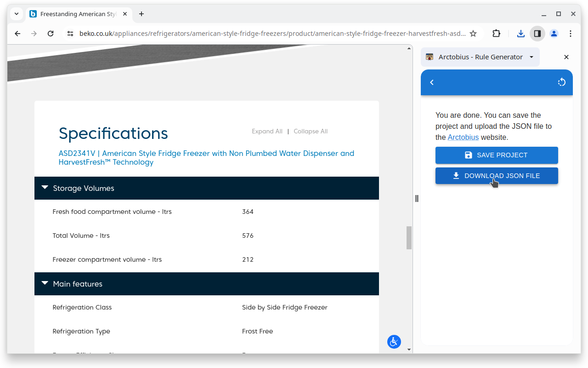Click the SAVE PROJECT button
Screen dimensions: 588x368
[x=497, y=155]
